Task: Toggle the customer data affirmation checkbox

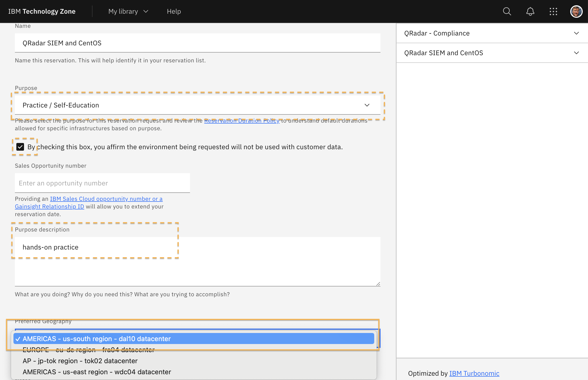Action: [x=20, y=147]
